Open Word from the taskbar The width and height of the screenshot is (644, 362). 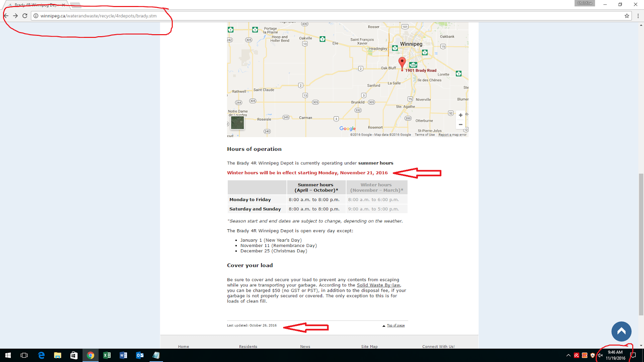(x=123, y=355)
